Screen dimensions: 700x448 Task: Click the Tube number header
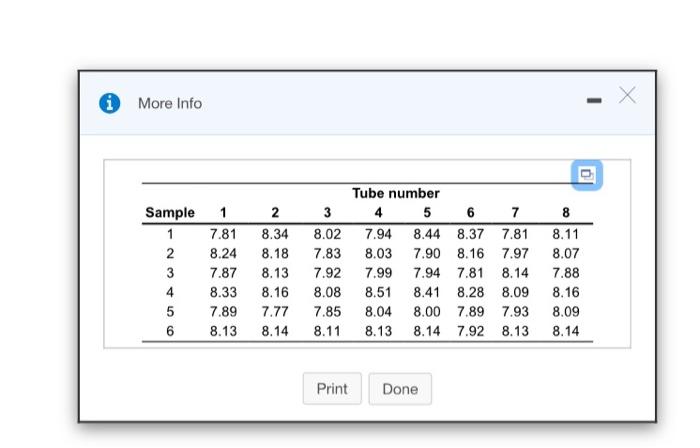396,193
